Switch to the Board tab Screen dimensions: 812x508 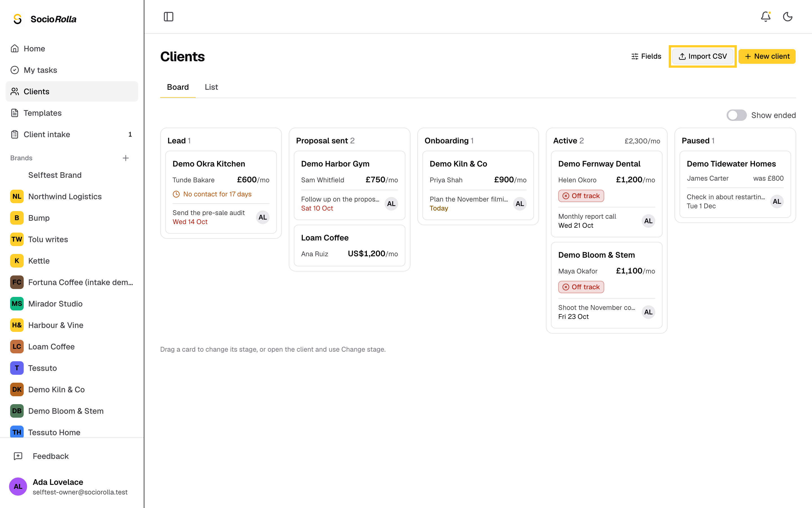(178, 87)
